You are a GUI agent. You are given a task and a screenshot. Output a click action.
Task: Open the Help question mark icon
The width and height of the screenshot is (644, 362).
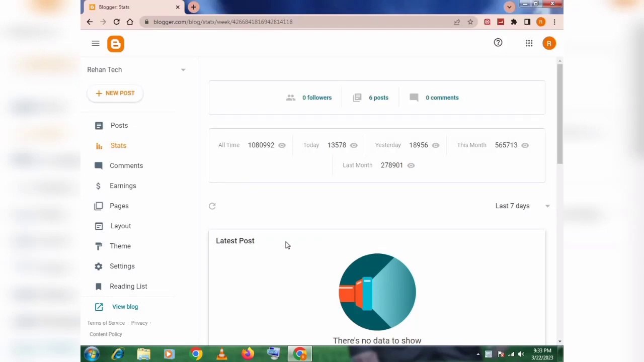498,43
